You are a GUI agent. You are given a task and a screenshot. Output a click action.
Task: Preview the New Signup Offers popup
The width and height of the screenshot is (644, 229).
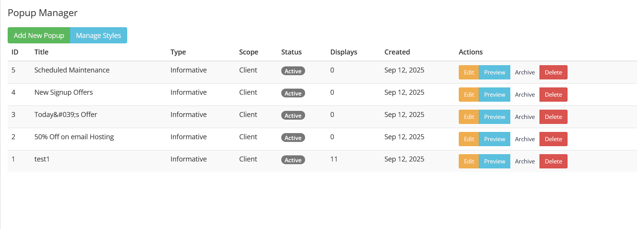(495, 95)
